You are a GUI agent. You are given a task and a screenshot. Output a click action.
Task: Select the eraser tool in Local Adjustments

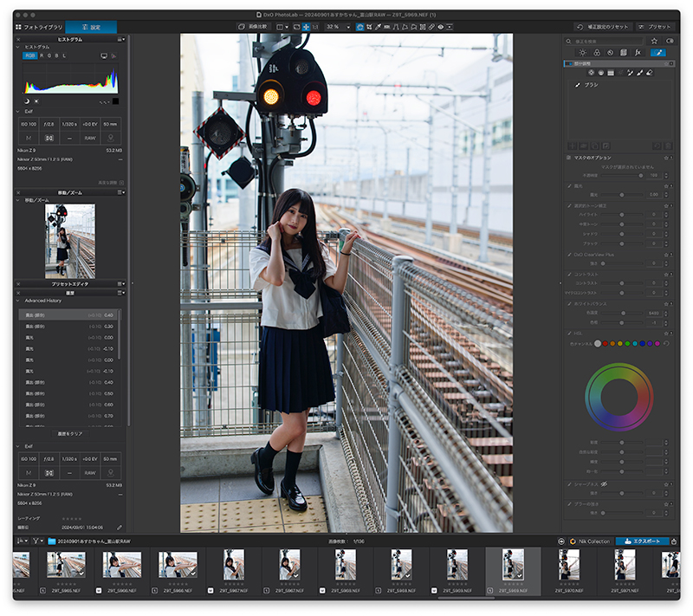tap(648, 74)
